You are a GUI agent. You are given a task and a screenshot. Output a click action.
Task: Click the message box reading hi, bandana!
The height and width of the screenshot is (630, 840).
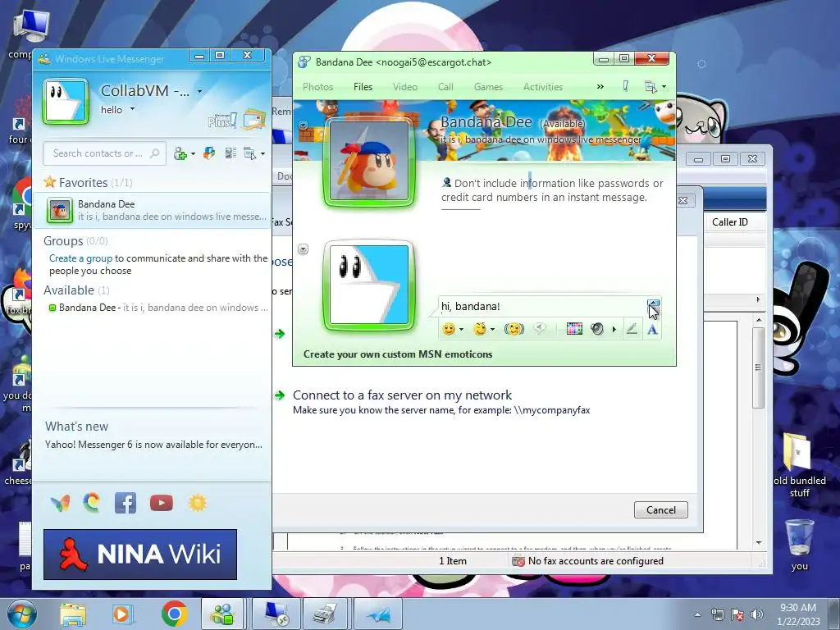542,307
